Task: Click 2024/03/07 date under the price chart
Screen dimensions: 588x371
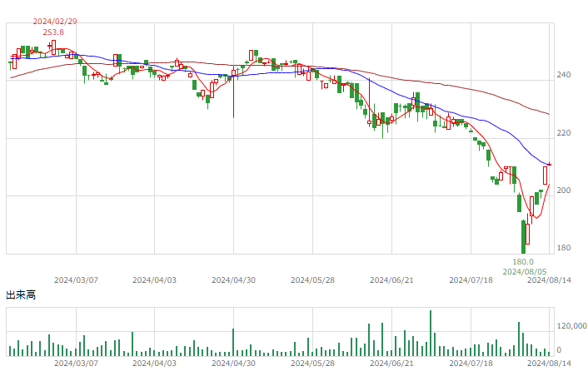Action: coord(76,280)
